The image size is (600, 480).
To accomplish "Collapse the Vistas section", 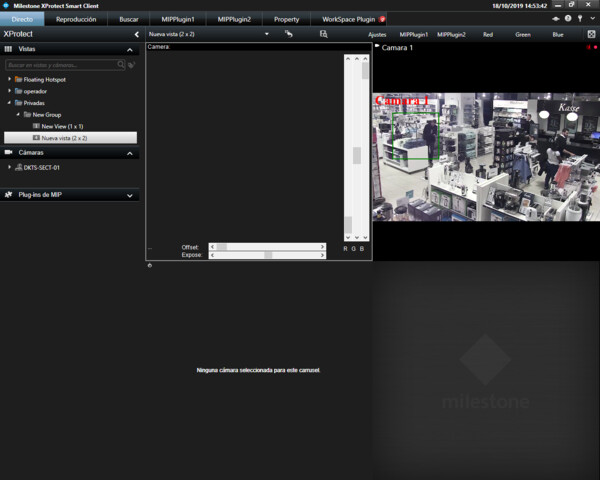I will tap(130, 49).
